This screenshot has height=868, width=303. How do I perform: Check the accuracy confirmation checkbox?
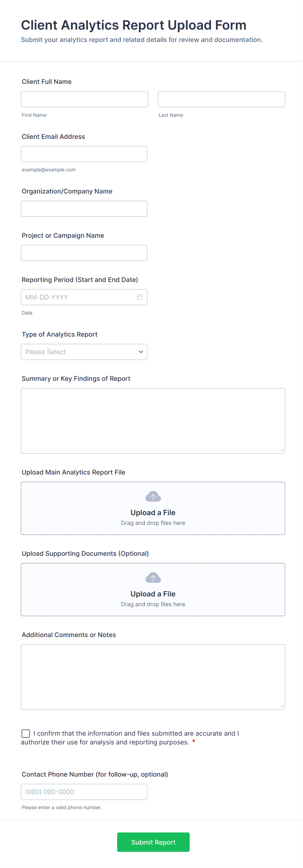pos(26,733)
